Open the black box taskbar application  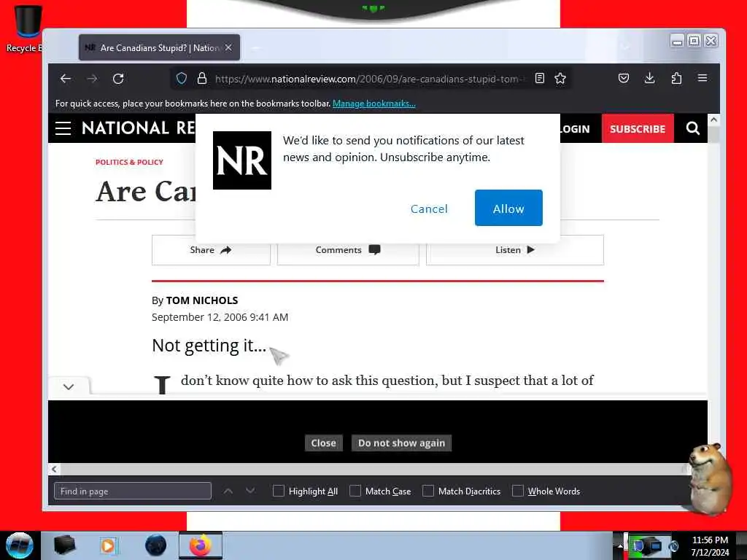65,545
